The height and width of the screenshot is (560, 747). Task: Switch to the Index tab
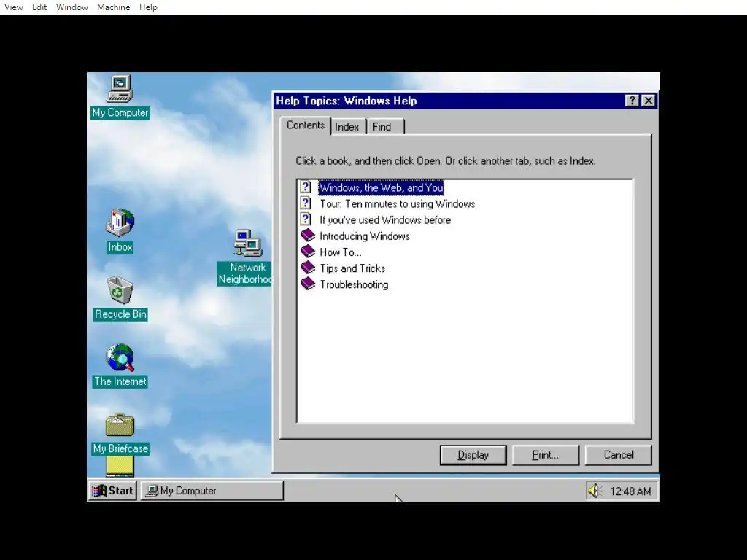(347, 127)
